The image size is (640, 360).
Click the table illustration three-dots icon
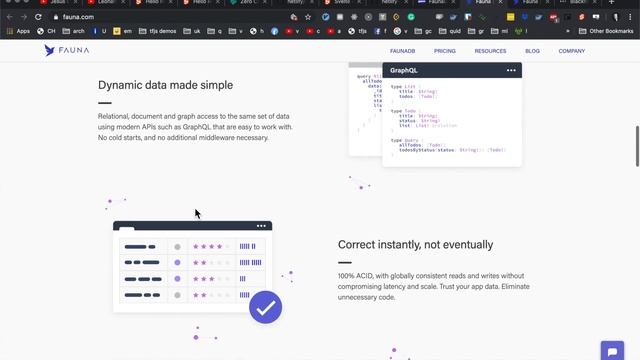[261, 226]
